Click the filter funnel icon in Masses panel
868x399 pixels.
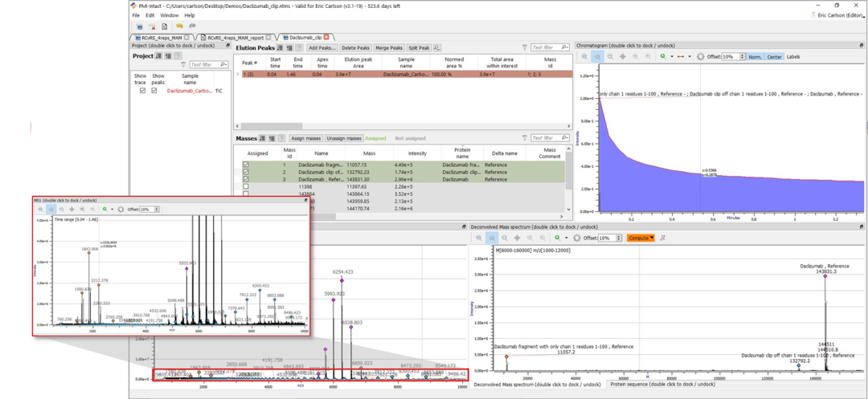tap(524, 138)
